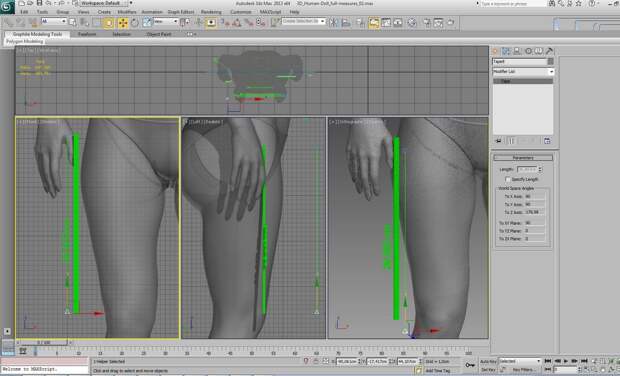Click the object color swatch beside name field
Image resolution: width=620 pixels, height=376 pixels.
550,62
